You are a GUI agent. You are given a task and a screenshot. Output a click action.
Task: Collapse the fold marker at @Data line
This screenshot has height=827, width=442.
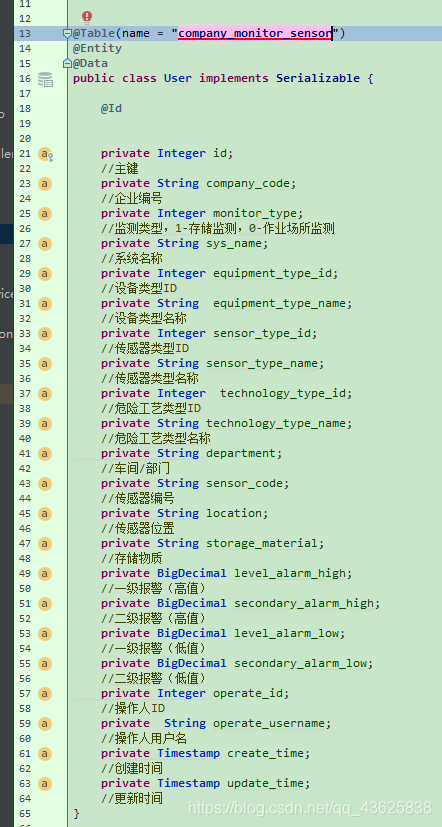[x=67, y=63]
